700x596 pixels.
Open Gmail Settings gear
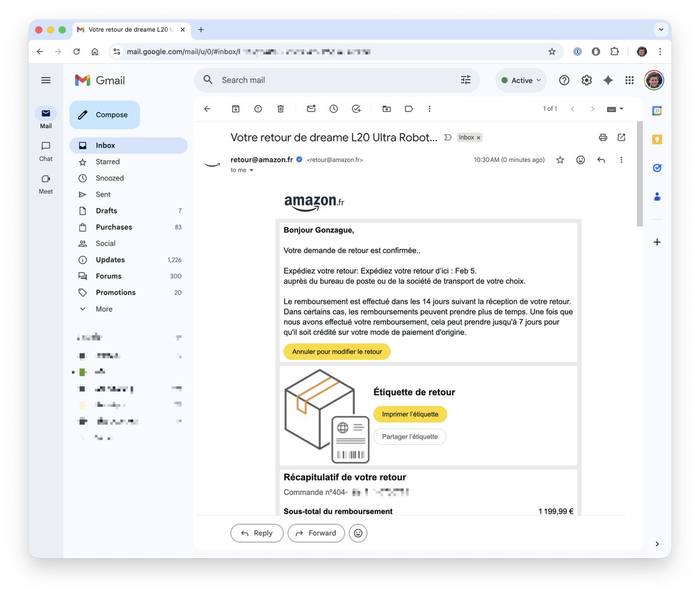(586, 81)
